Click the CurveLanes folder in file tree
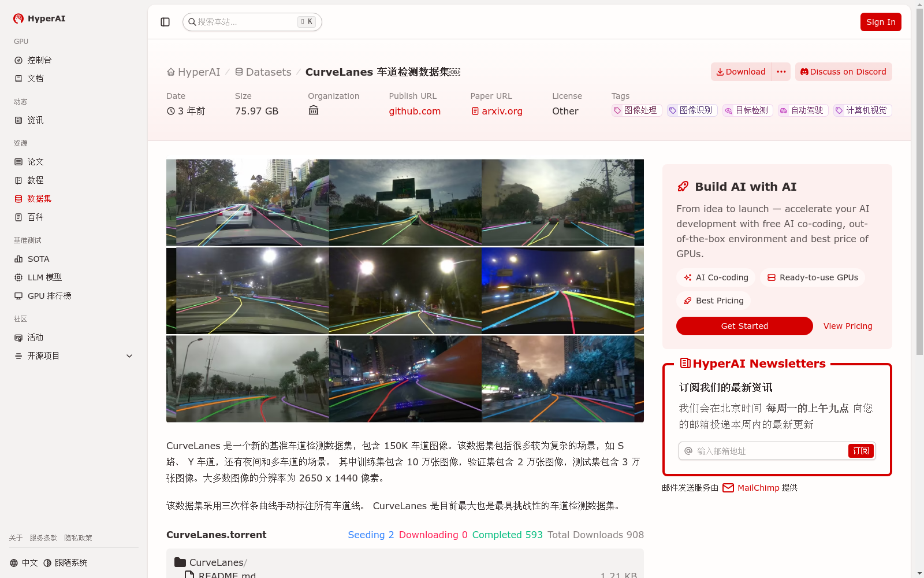Viewport: 924px width, 578px height. (211, 562)
